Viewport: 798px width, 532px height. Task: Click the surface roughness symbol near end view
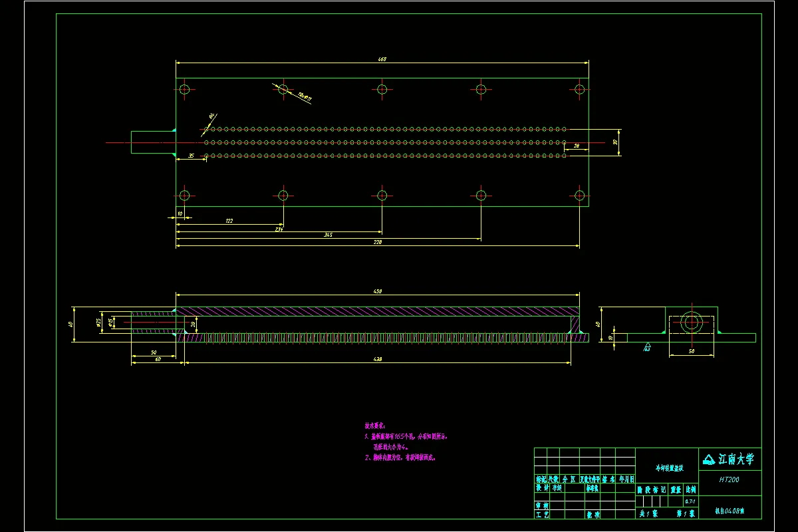click(x=646, y=346)
